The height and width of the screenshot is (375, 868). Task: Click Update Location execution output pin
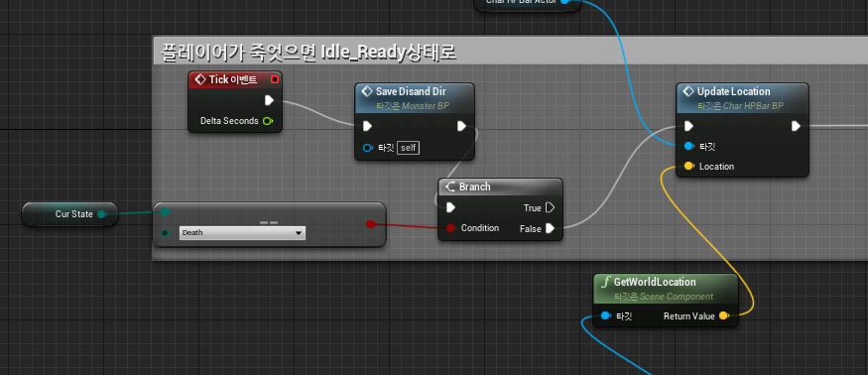point(796,126)
